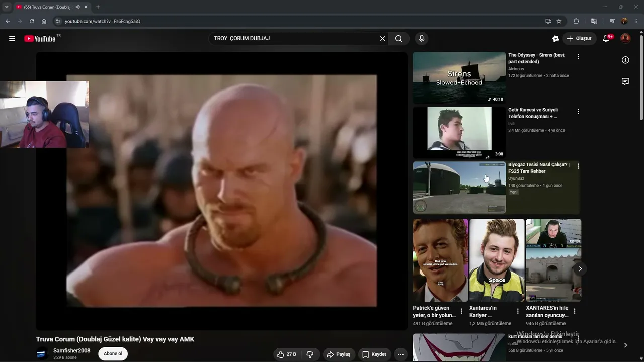Open the star-shaped icon beside Oluştur

click(555, 39)
